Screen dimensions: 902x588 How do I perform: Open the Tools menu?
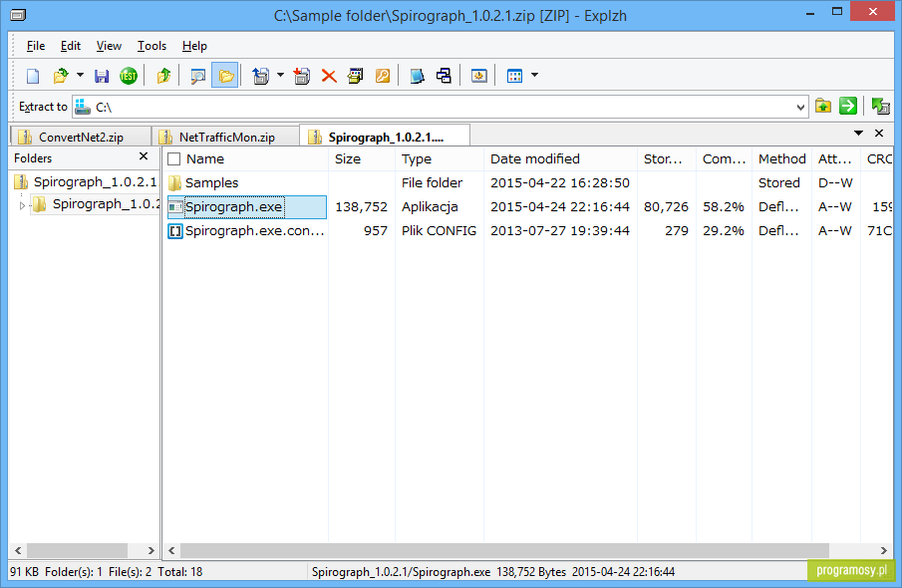coord(151,46)
